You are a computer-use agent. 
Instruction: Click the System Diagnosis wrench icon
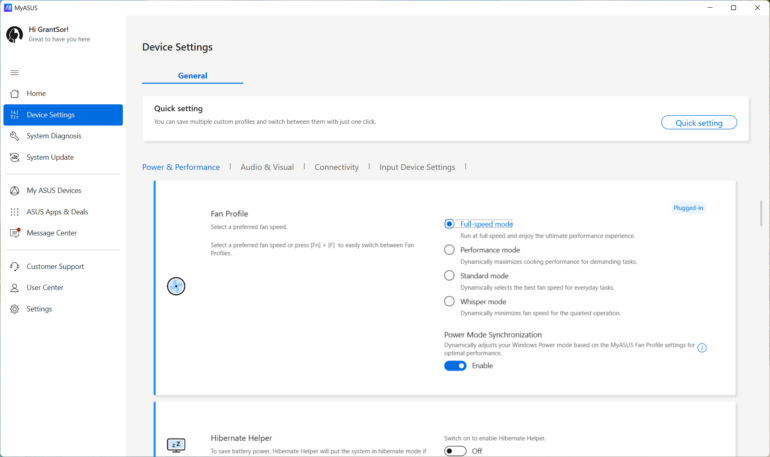tap(15, 136)
